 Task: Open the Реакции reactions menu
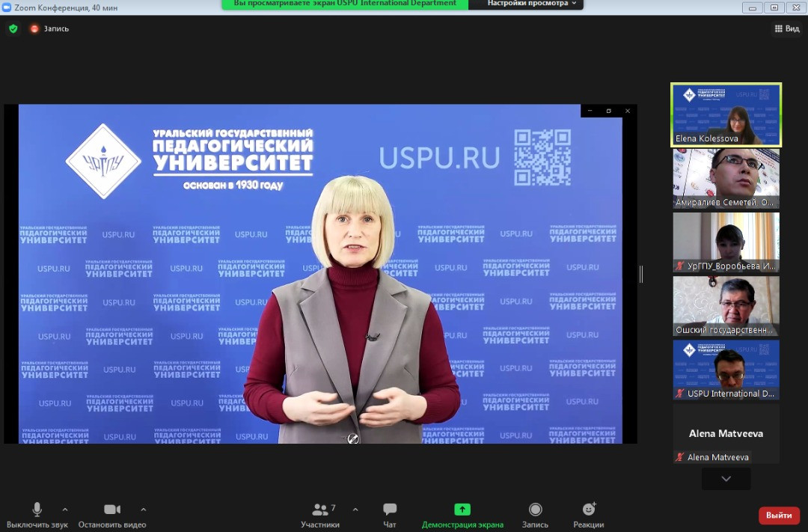click(589, 515)
